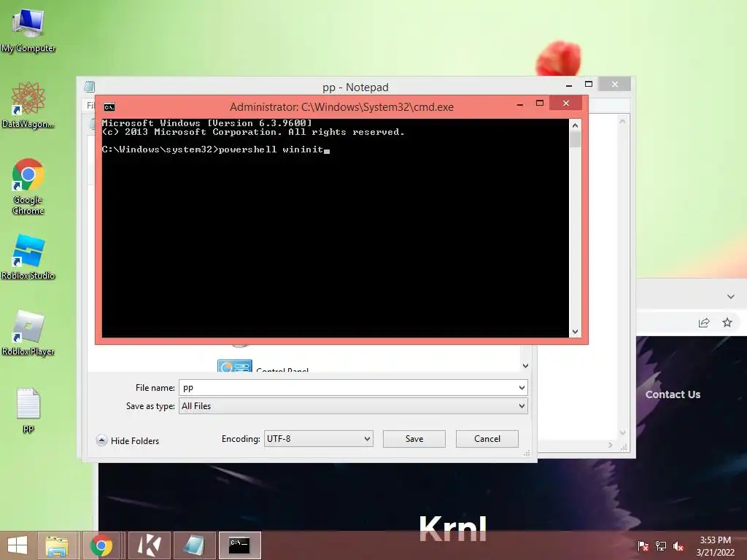This screenshot has height=560, width=747.
Task: Click the folder list scroll down arrow
Action: 525,366
